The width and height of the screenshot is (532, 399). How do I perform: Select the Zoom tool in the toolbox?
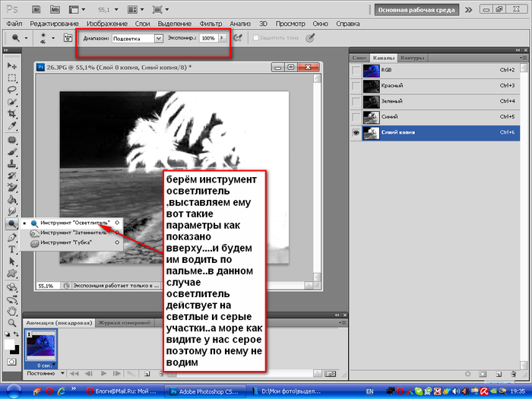click(12, 323)
